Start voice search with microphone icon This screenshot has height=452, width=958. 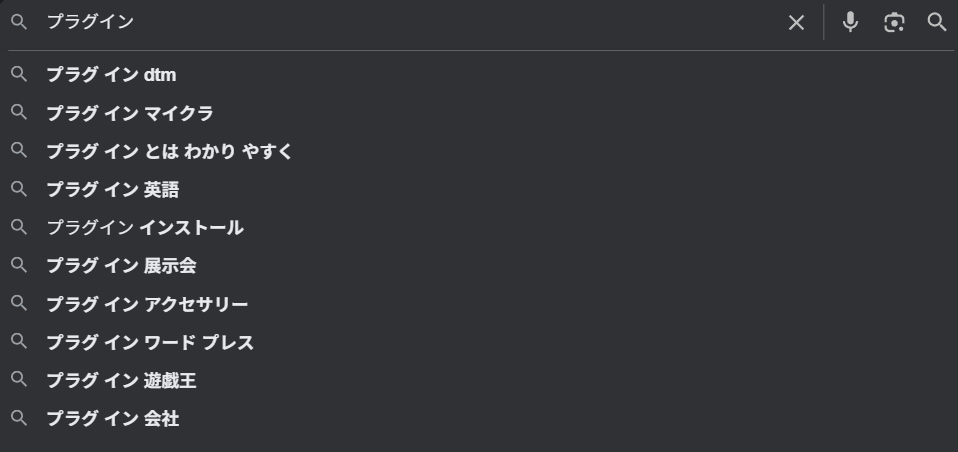pos(850,22)
